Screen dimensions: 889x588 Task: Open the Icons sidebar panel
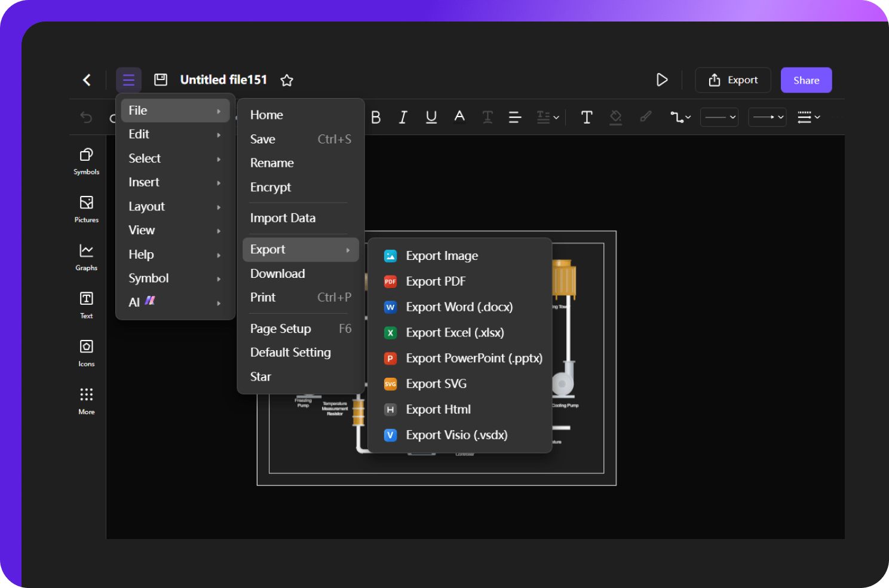87,353
